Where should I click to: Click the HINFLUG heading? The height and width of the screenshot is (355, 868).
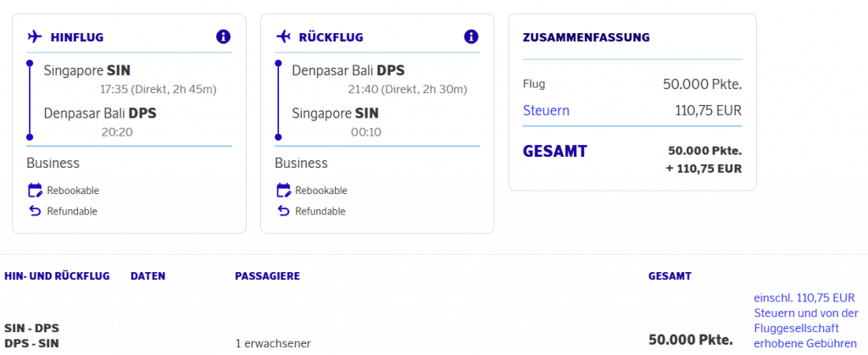pos(77,36)
